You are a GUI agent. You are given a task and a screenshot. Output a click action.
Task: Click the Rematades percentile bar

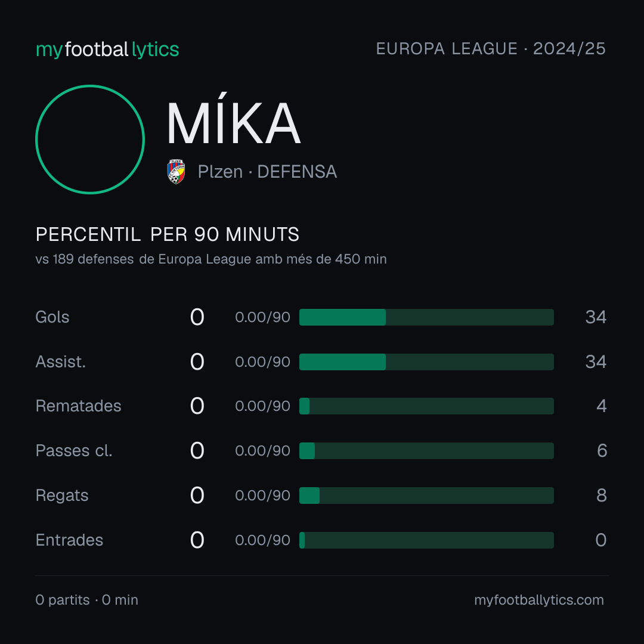(426, 406)
